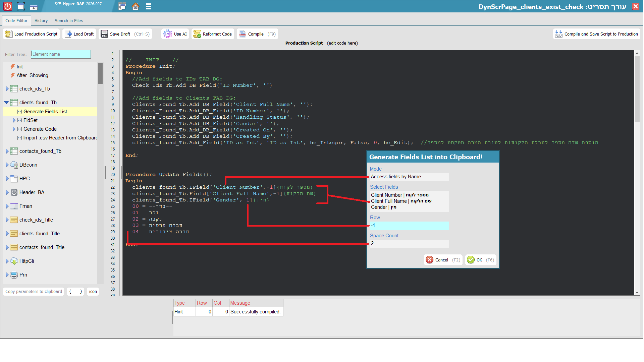Click the check_ids_Title label icon
Screen dimensions: 644x362
point(14,220)
